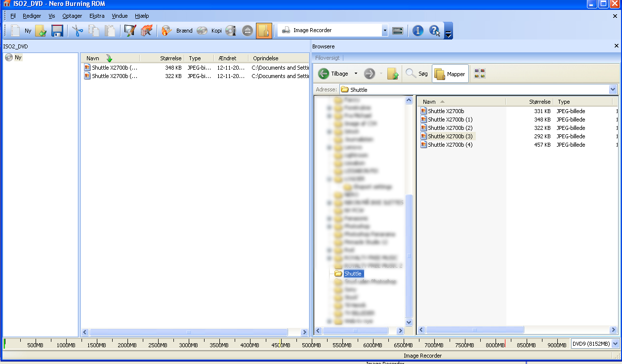The image size is (622, 364).
Task: Open the Ekstra menu
Action: pos(97,16)
